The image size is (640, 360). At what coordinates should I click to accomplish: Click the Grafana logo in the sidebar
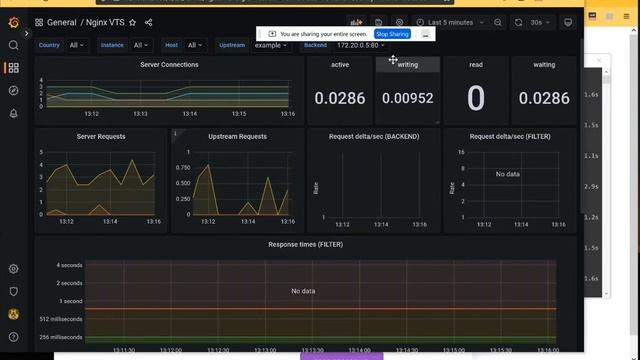13,22
